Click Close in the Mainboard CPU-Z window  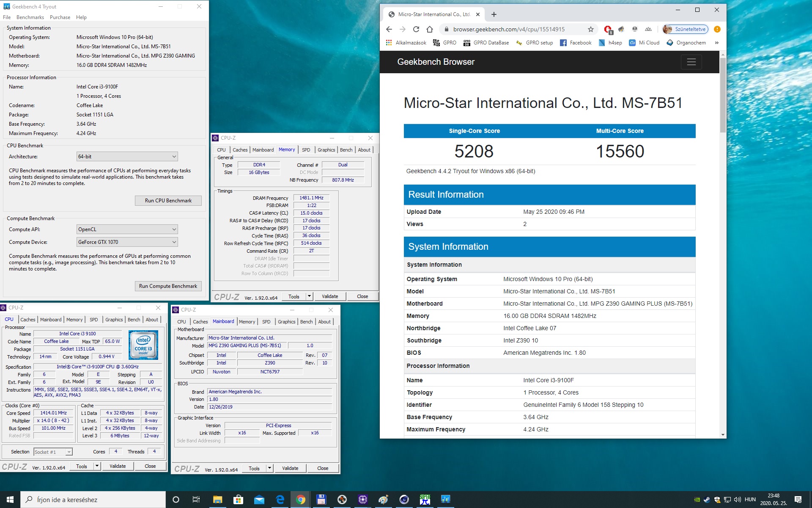point(323,468)
